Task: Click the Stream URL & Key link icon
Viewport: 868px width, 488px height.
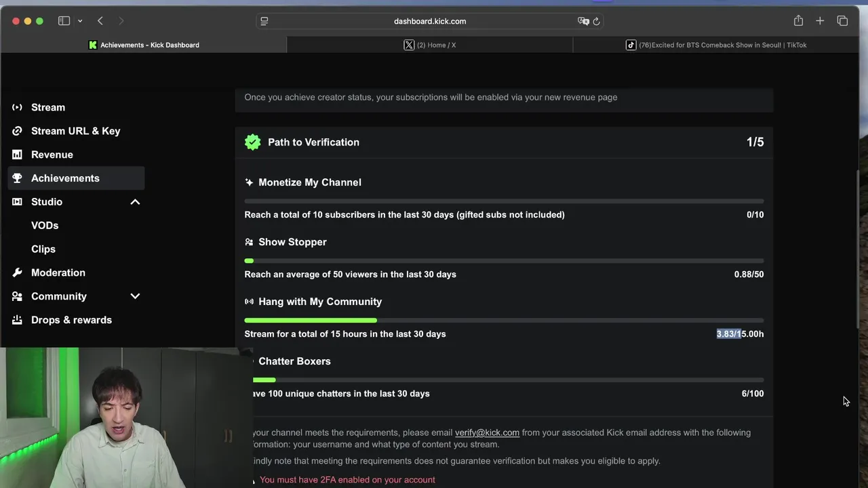Action: tap(17, 131)
